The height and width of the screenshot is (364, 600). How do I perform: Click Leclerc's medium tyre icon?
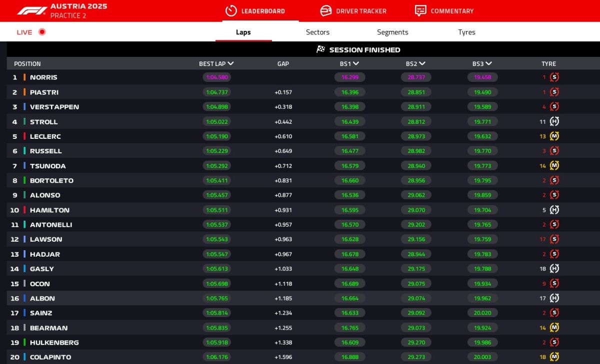554,136
